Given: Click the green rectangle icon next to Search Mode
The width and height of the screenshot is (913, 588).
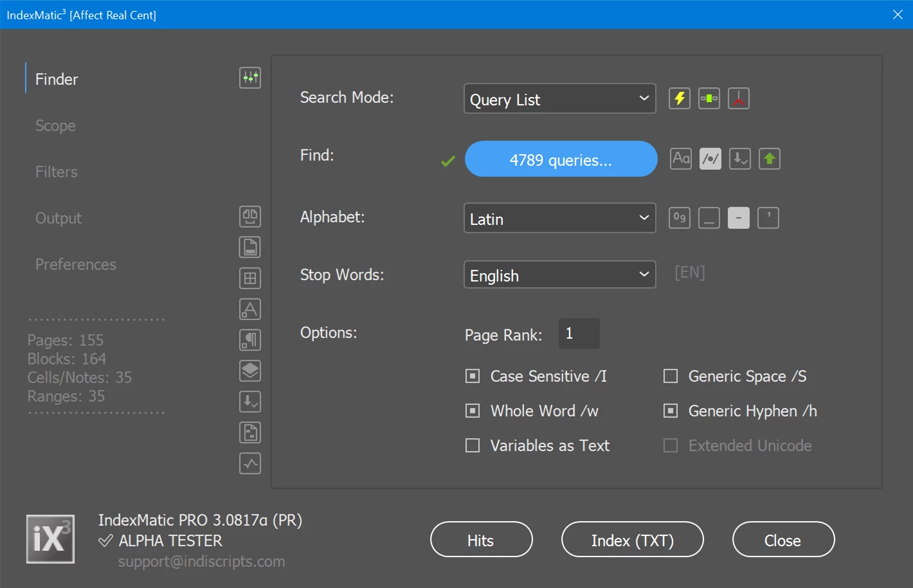Looking at the screenshot, I should 709,98.
